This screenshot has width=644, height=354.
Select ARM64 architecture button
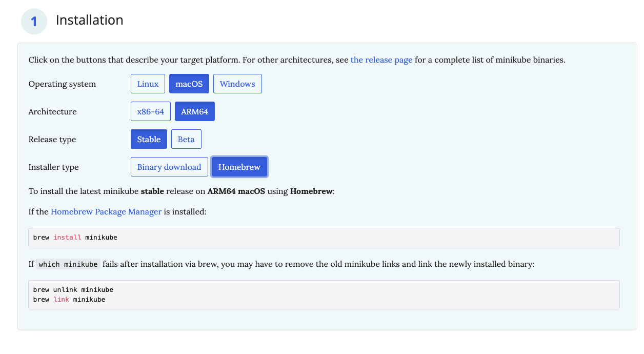pos(195,111)
